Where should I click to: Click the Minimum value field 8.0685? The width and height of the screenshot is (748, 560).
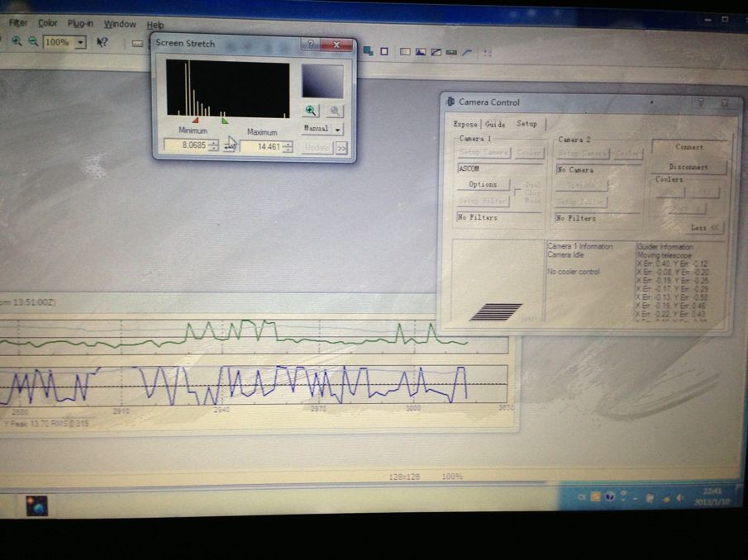tap(186, 145)
